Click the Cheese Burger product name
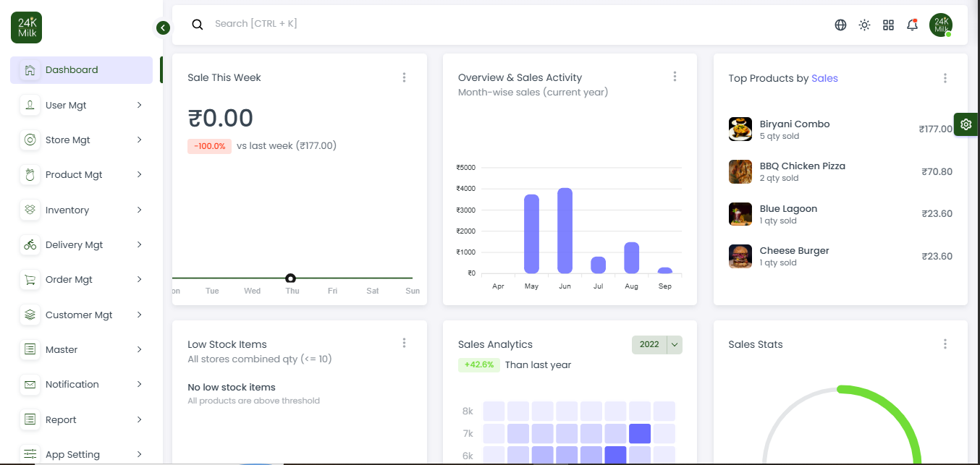Screen dimensions: 980x465 pos(795,250)
